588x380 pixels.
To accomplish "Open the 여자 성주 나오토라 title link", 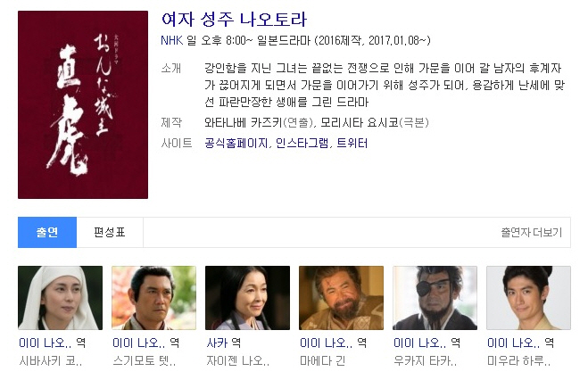I will click(x=234, y=19).
